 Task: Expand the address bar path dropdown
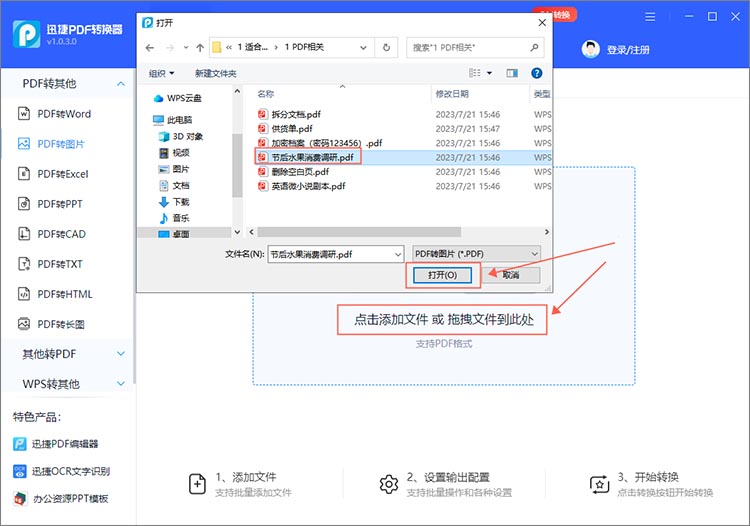tap(364, 47)
